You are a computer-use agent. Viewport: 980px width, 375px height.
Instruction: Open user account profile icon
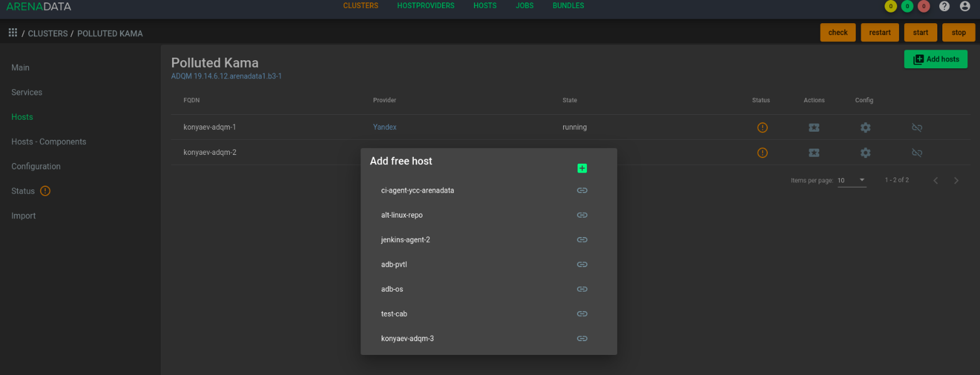pos(965,6)
